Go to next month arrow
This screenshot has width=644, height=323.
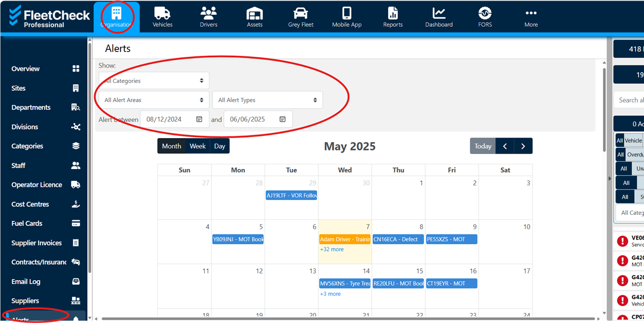523,146
